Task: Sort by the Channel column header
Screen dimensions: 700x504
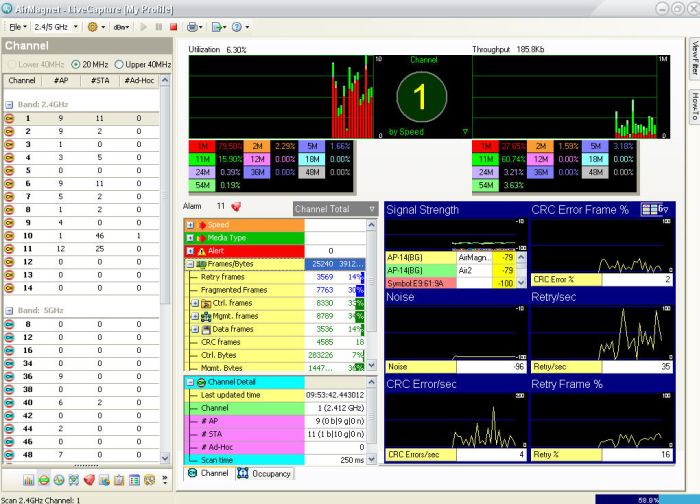Action: coord(22,80)
